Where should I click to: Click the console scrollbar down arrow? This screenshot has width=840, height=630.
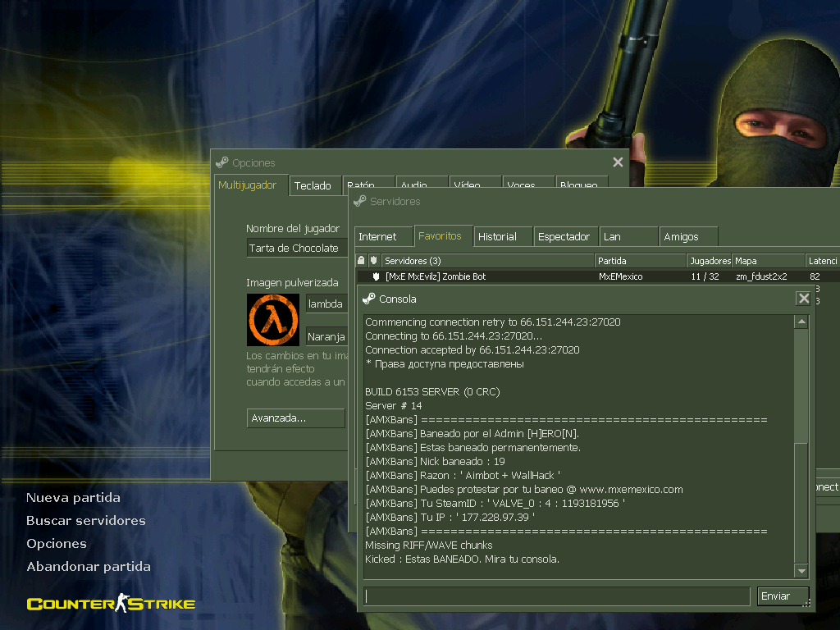(x=801, y=571)
